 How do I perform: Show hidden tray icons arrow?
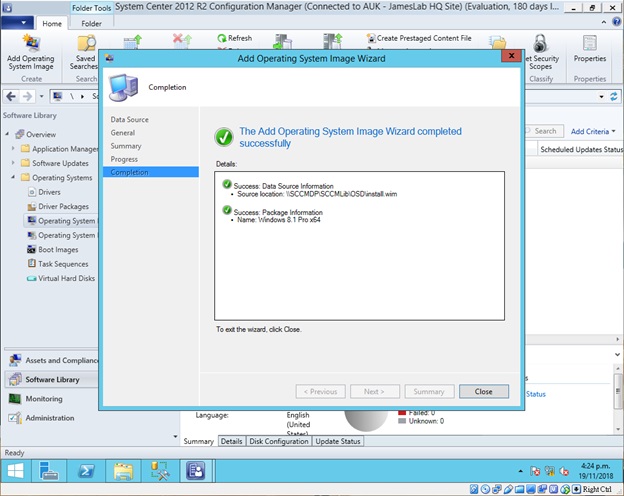coord(521,471)
